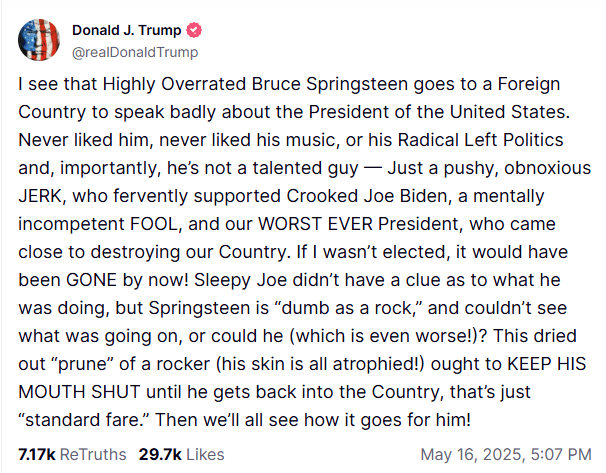This screenshot has height=473, width=606.
Task: Click the @realDonaldTrump handle
Action: (134, 52)
